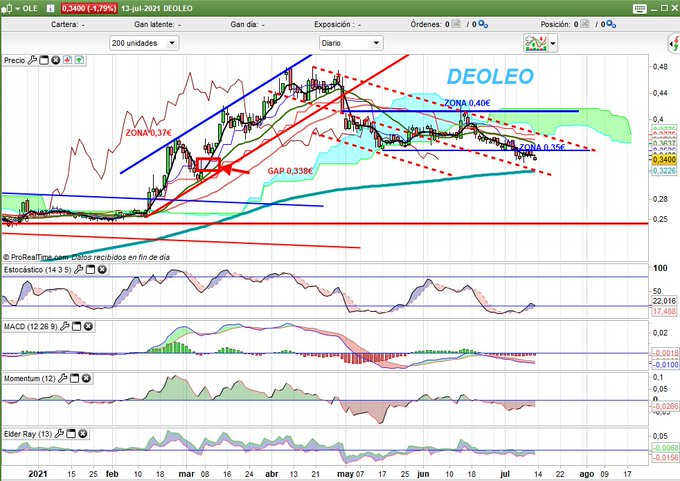Open the OLE ticker dropdown arrow
This screenshot has height=481, width=680.
click(x=18, y=8)
